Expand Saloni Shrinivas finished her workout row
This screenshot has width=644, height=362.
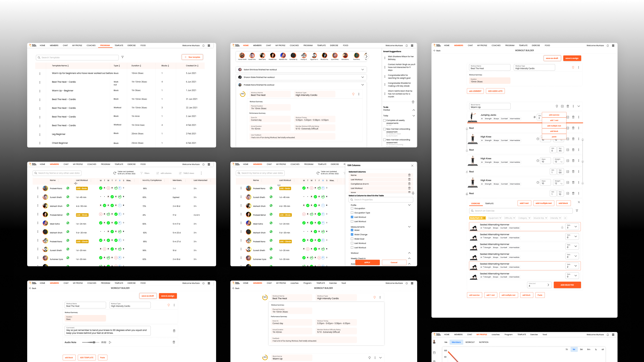click(362, 70)
